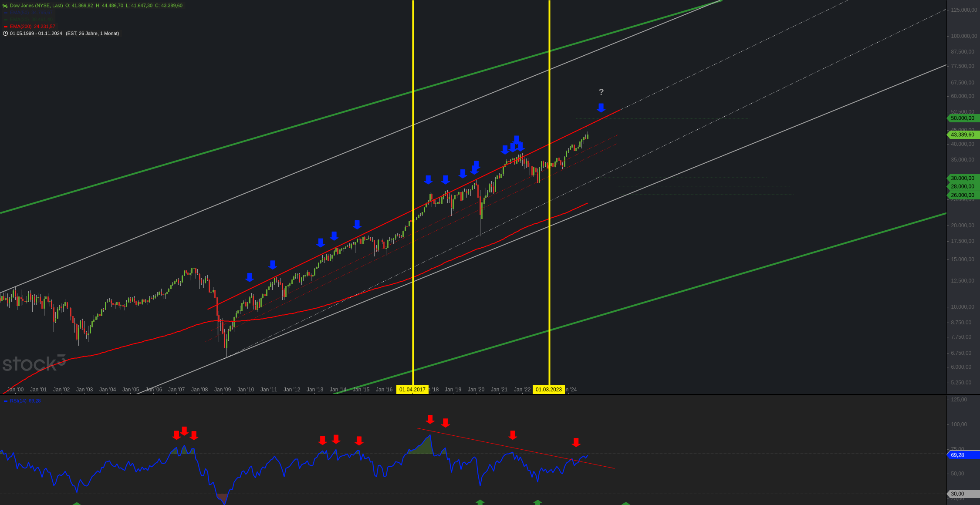The height and width of the screenshot is (505, 980).
Task: Open the 01.05.1999 - 01.11.2024 date range selector
Action: [36, 34]
